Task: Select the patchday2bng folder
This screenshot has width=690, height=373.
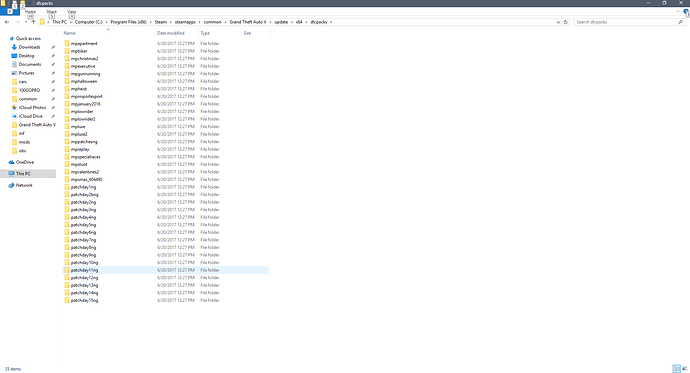Action: click(x=84, y=194)
